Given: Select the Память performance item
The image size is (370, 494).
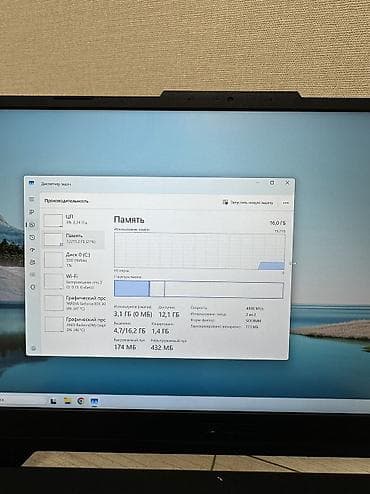Looking at the screenshot, I should pos(74,239).
